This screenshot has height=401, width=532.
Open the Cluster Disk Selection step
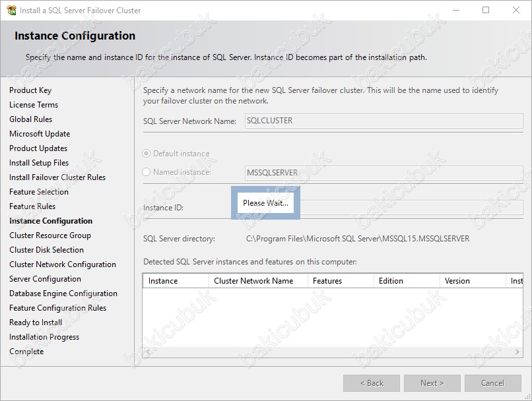click(46, 250)
